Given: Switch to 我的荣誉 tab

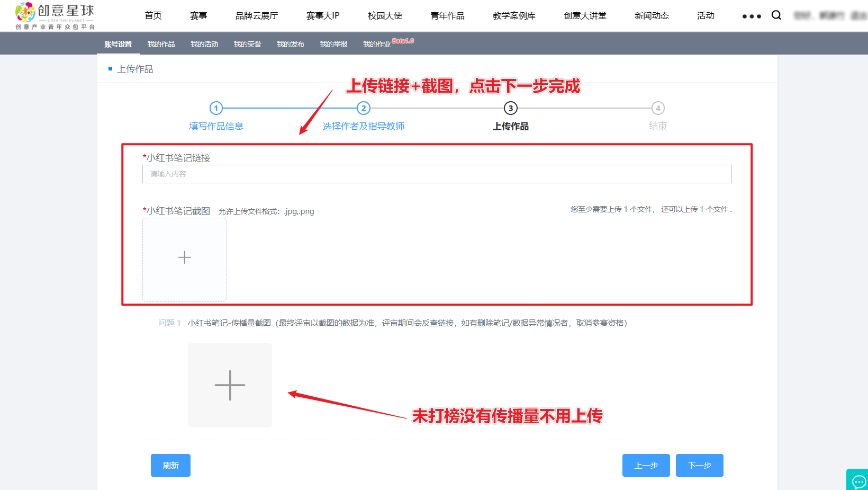Looking at the screenshot, I should pos(247,44).
